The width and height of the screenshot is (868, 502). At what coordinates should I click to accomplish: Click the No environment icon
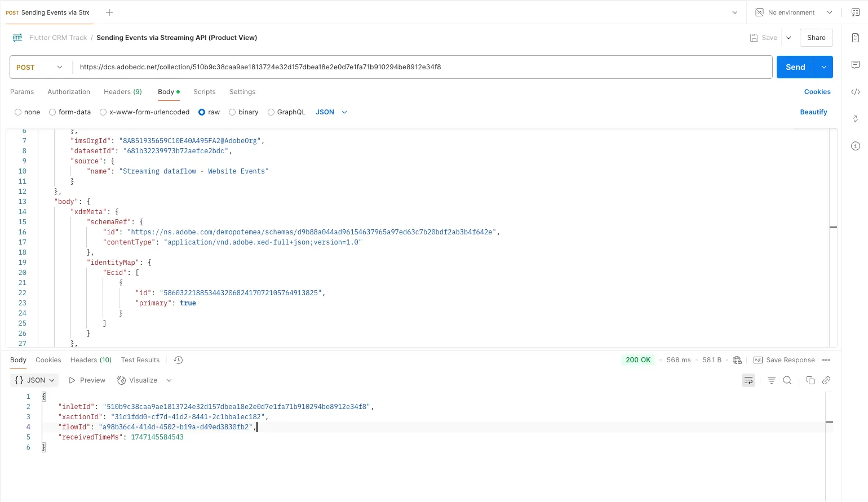tap(759, 12)
